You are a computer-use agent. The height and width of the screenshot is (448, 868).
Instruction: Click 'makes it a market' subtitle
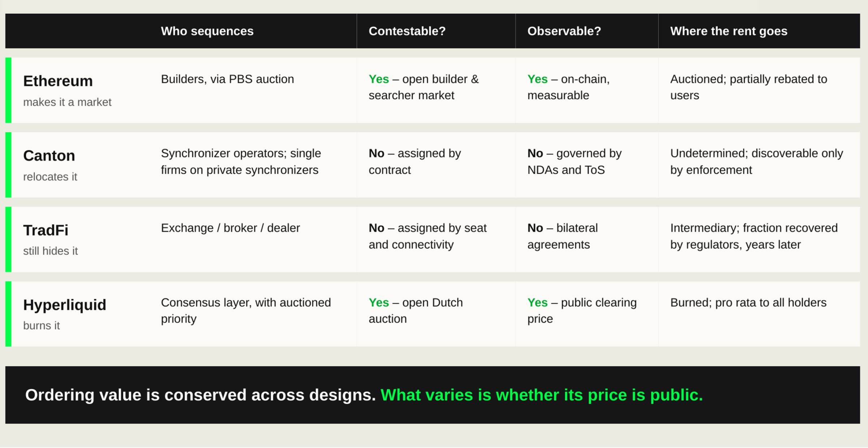point(67,102)
